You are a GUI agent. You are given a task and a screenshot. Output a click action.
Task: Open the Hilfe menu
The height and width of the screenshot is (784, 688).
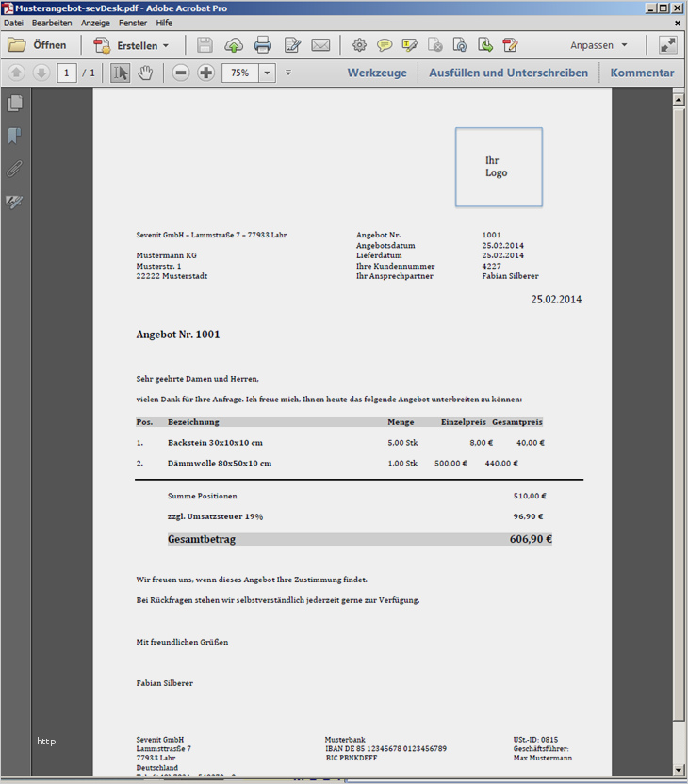click(164, 23)
